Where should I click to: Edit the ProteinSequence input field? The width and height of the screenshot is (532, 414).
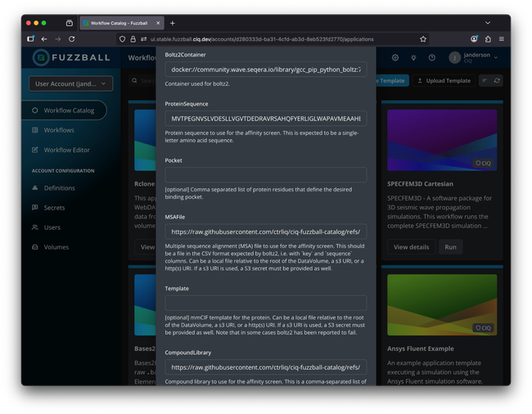point(266,119)
